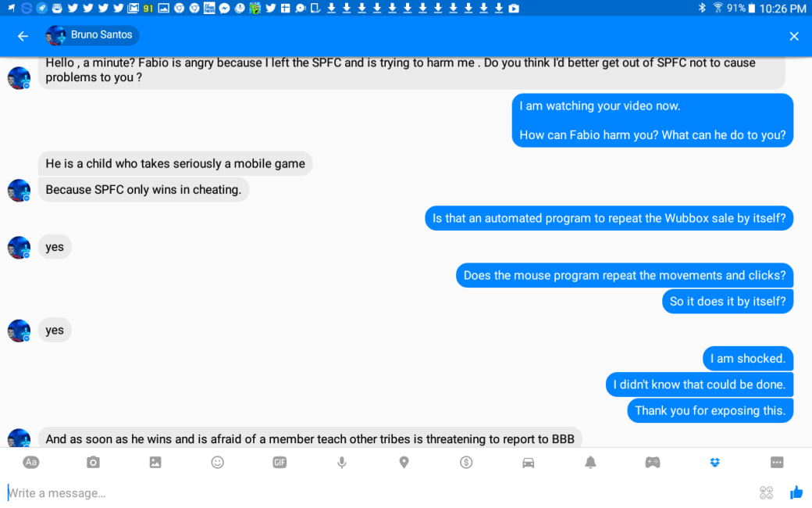Request a ride using the car icon
Screen dimensions: 812x508
[x=528, y=462]
